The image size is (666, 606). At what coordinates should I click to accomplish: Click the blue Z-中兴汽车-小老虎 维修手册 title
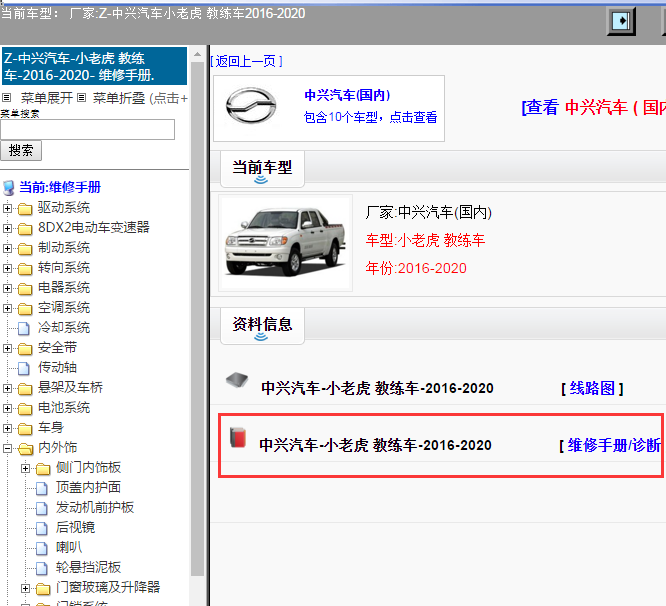94,66
